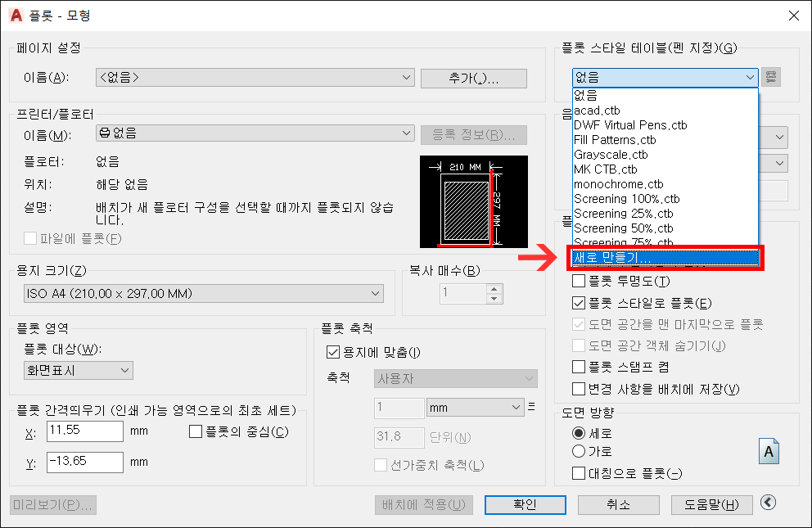Click the X offset input field

tap(85, 431)
